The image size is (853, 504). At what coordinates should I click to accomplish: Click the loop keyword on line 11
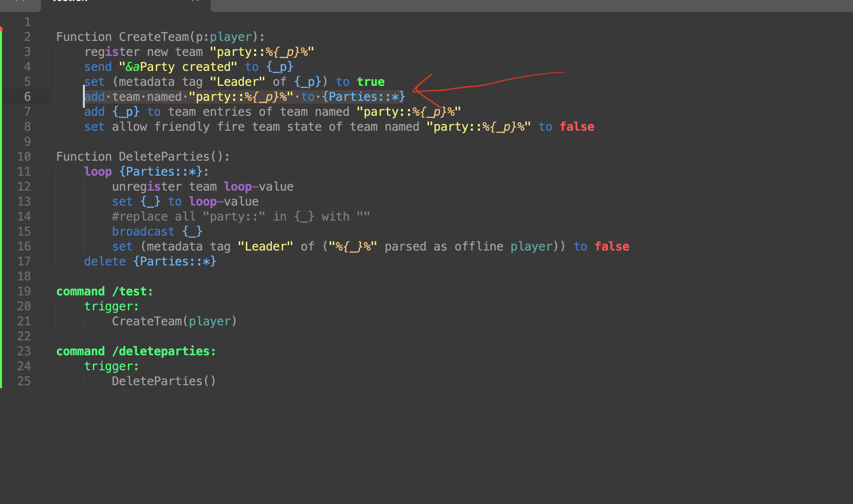pyautogui.click(x=97, y=171)
